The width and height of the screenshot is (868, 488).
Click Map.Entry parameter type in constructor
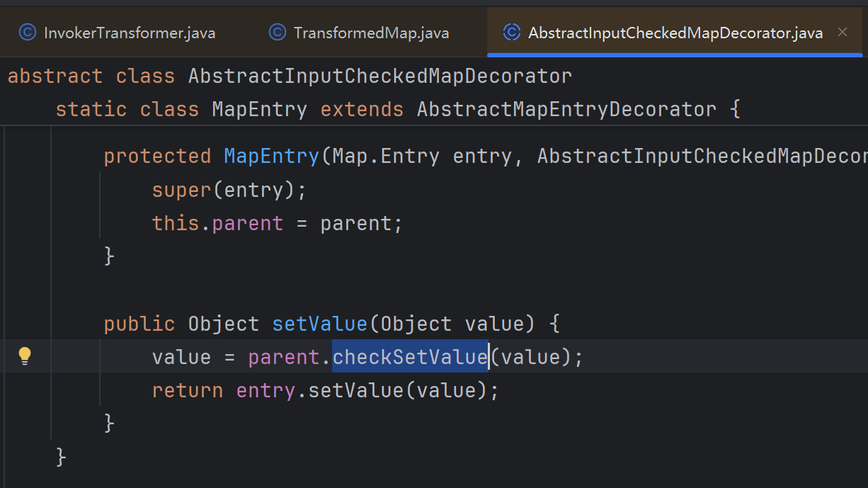(385, 156)
